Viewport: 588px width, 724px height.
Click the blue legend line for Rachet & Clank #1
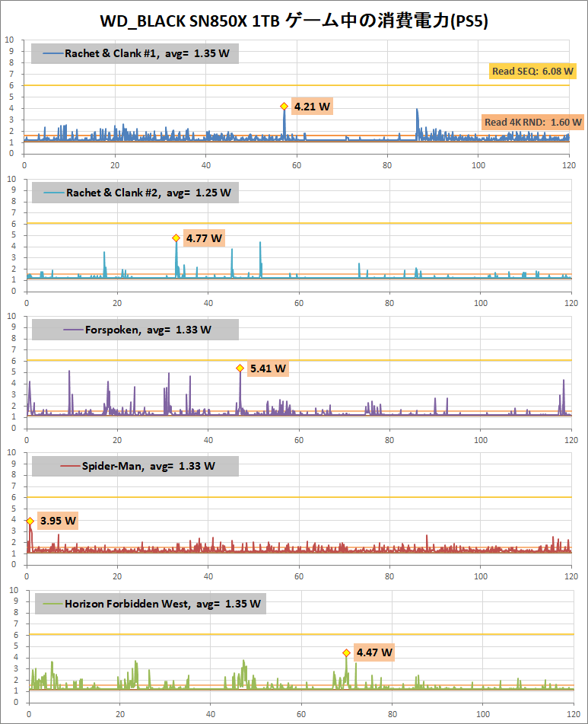[53, 53]
